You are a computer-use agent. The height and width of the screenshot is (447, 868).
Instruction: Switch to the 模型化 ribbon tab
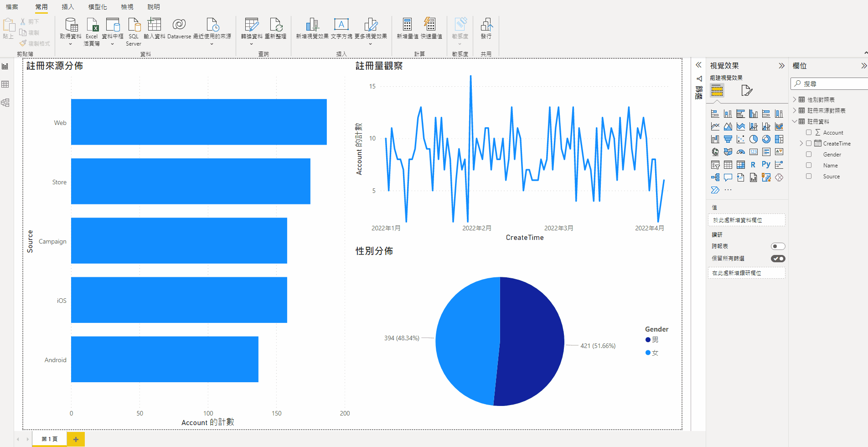coord(98,7)
